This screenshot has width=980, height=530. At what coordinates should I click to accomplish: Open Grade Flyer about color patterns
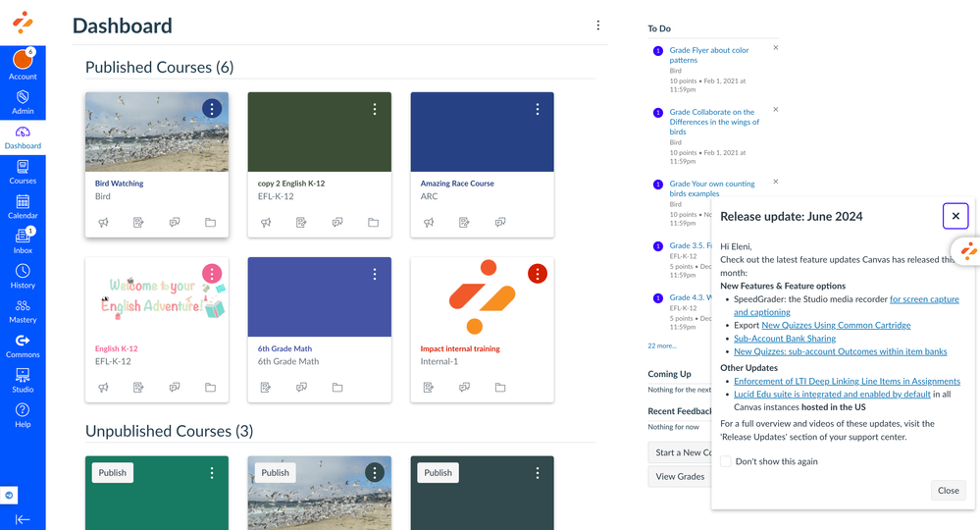pos(708,55)
